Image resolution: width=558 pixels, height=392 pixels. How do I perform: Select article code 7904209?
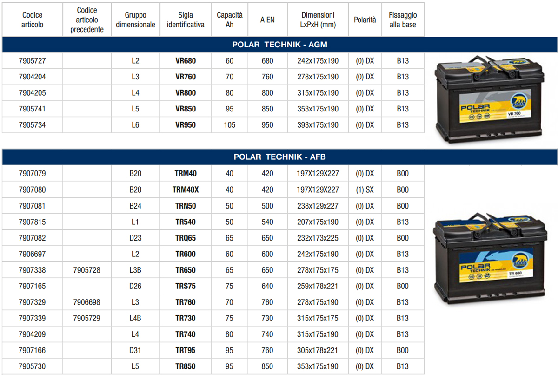33,334
